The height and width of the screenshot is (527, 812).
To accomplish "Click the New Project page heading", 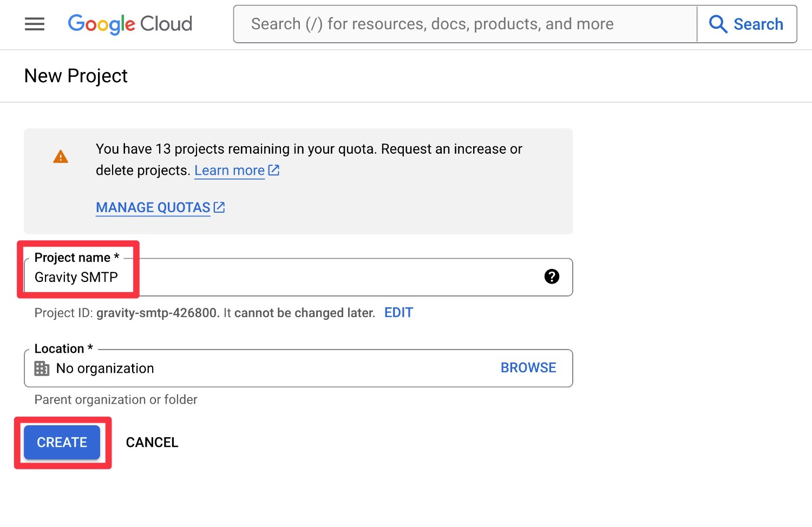I will [x=76, y=76].
